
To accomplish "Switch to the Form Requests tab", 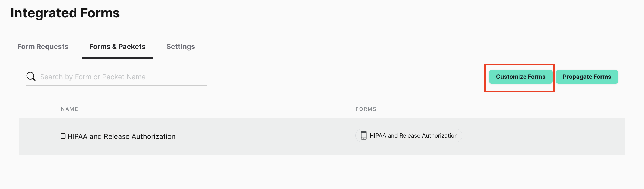I will (x=43, y=47).
